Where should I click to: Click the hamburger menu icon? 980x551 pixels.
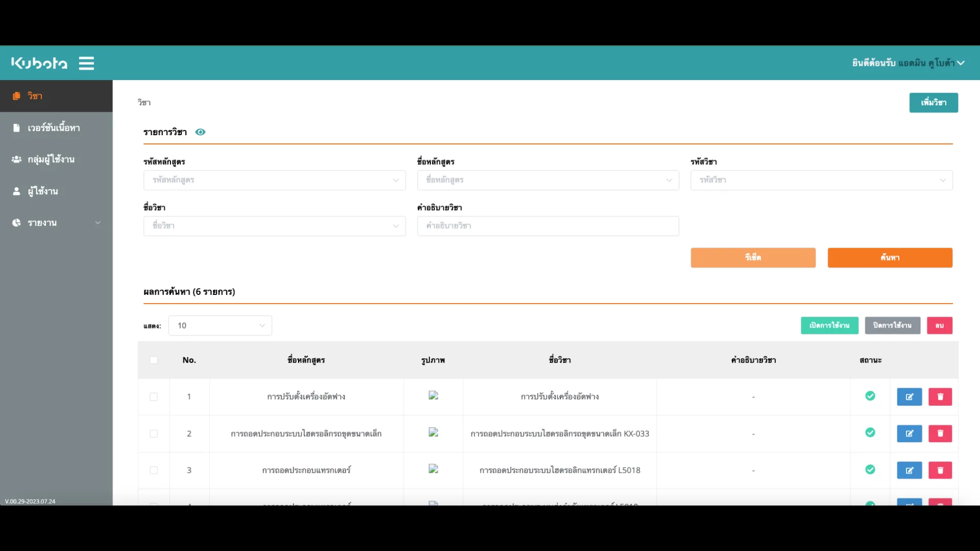click(x=86, y=63)
